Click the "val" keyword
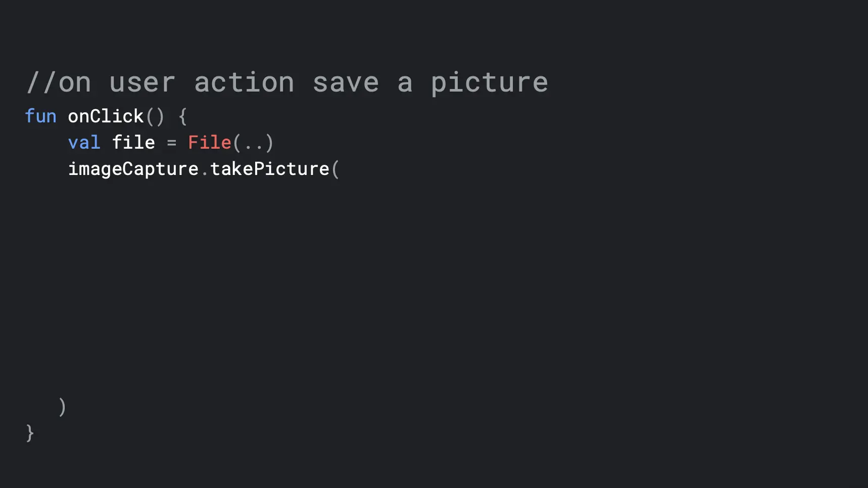Screen dimensions: 868x488 click(x=84, y=143)
